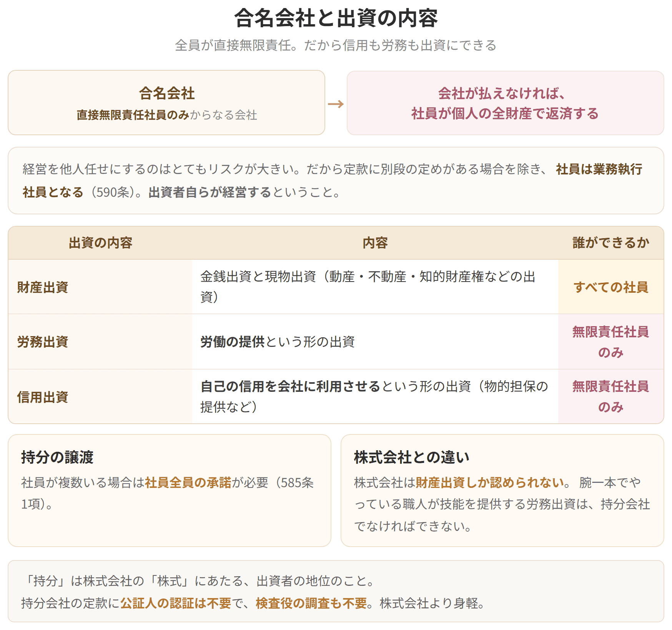This screenshot has height=630, width=672.
Task: Click the bold text 出資者自らが経営する
Action: (x=210, y=192)
